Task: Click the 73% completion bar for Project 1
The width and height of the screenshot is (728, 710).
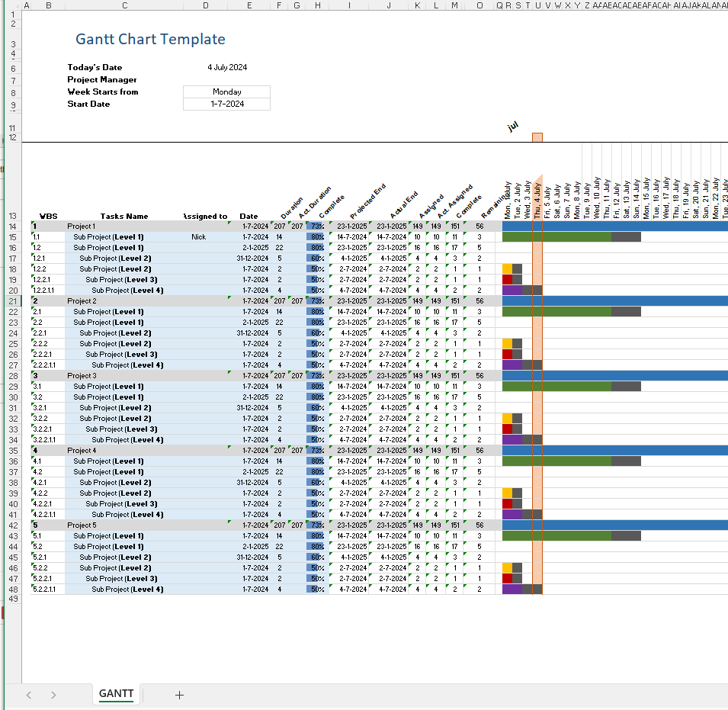Action: click(314, 226)
